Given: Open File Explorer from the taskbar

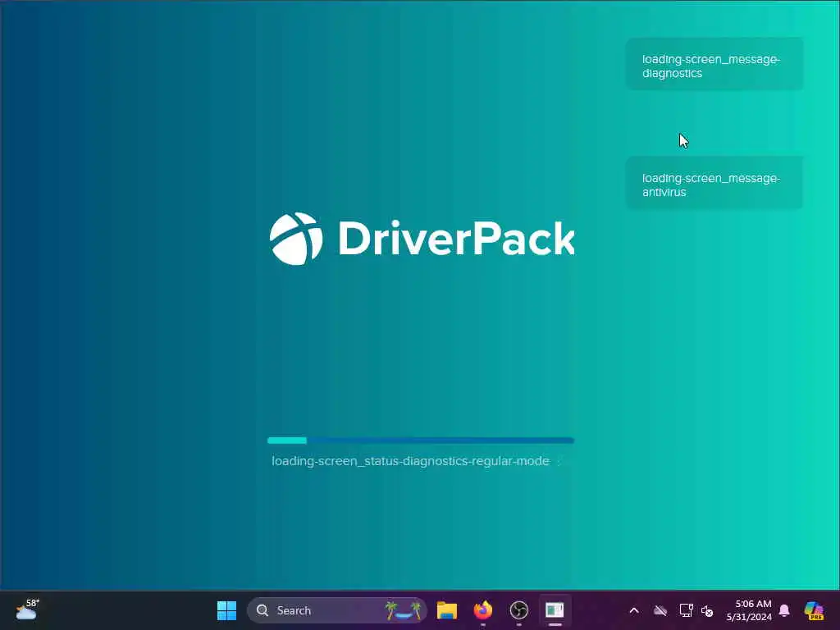Looking at the screenshot, I should click(447, 610).
